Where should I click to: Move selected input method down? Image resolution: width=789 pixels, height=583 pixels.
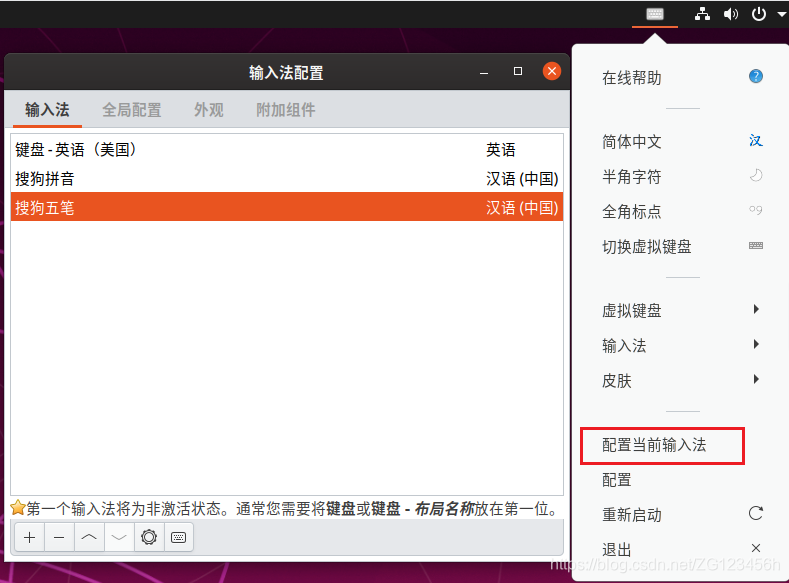coord(119,537)
